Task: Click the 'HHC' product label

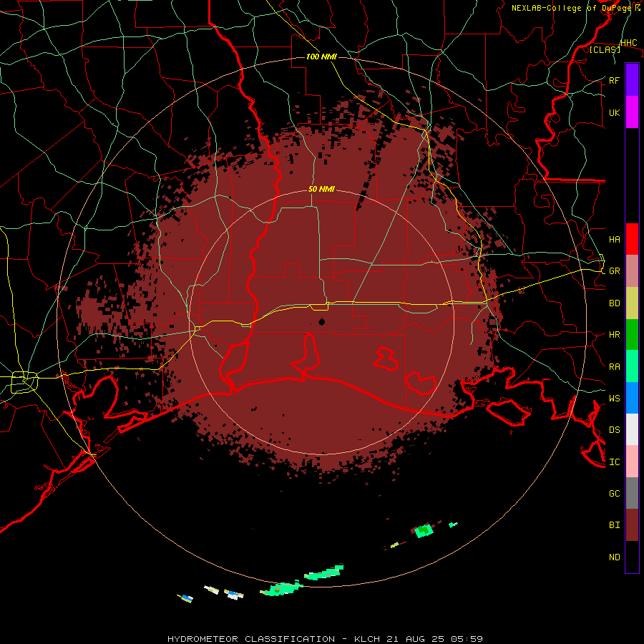Action: point(628,43)
